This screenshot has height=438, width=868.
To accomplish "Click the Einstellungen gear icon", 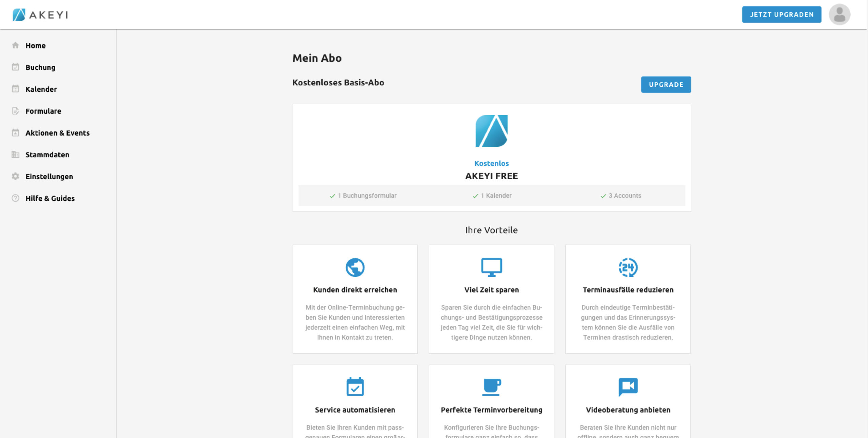I will [15, 176].
